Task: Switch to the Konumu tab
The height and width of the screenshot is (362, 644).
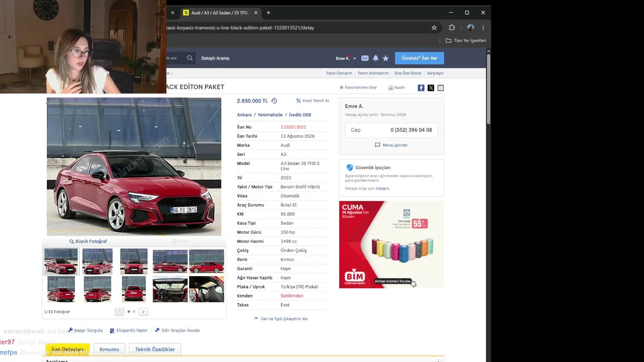Action: (109, 349)
